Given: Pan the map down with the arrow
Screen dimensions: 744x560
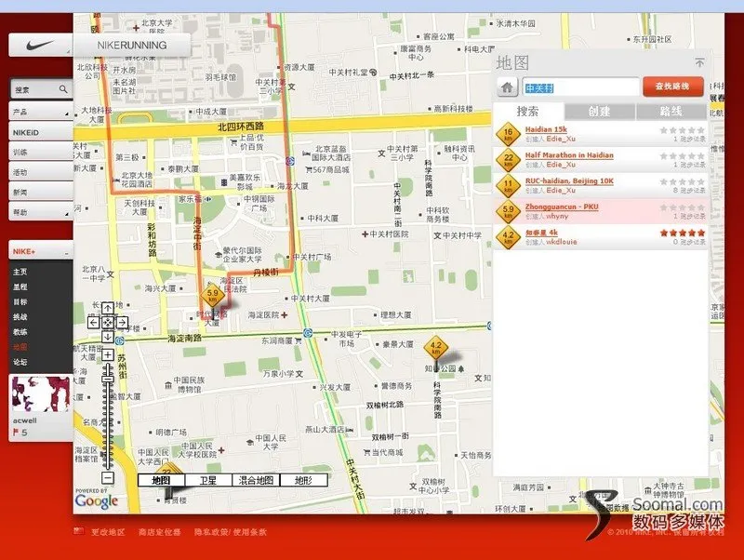Looking at the screenshot, I should click(x=108, y=337).
